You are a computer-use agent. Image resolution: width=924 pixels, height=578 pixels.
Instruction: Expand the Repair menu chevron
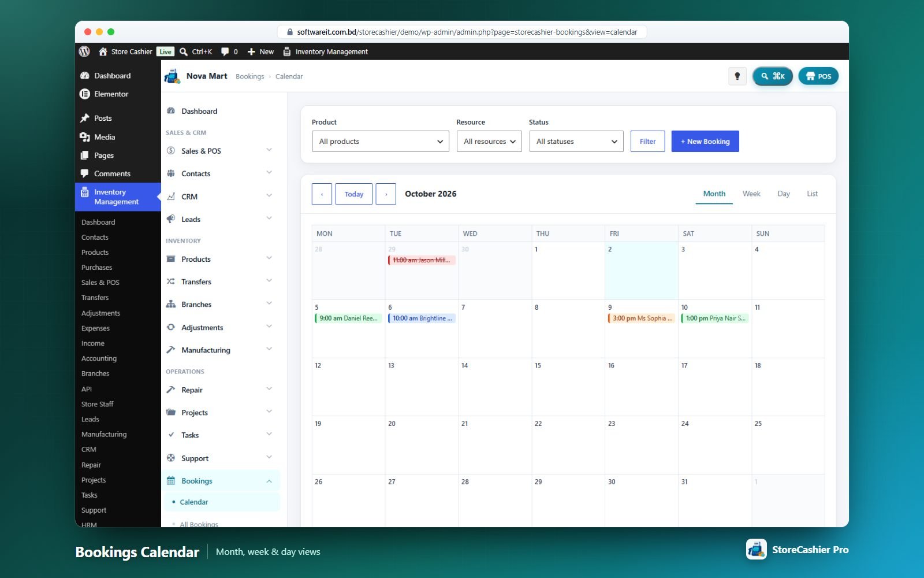[269, 389]
